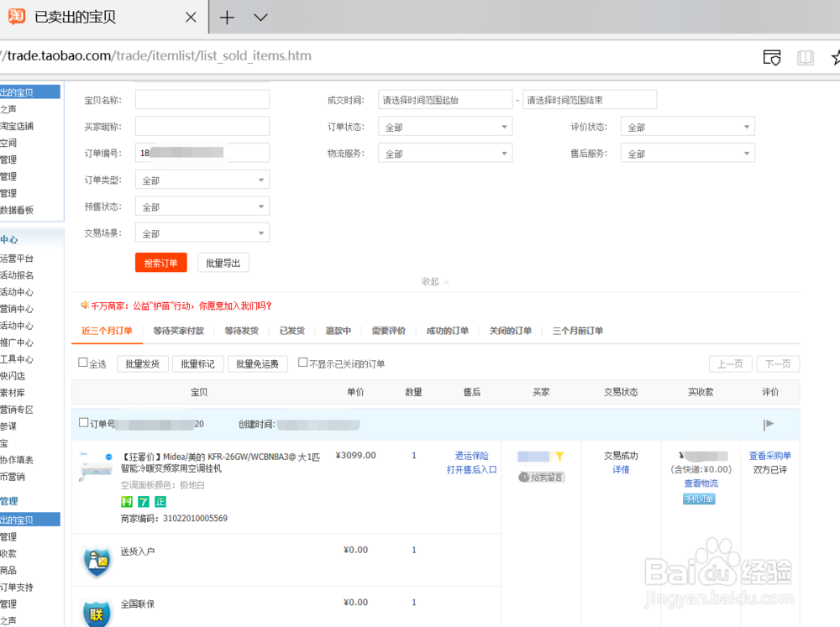This screenshot has height=627, width=840.
Task: Click the 搜索订单 button
Action: click(160, 263)
